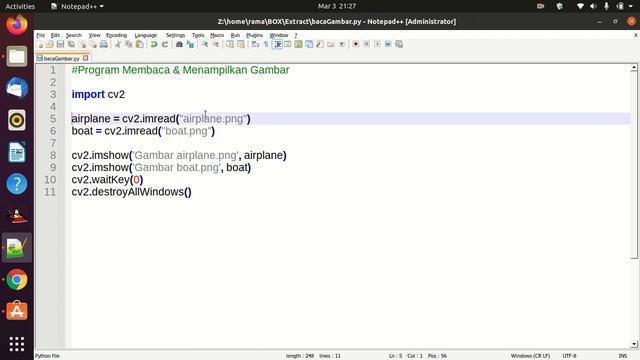Open the Search menu
The image size is (640, 360).
tap(74, 35)
